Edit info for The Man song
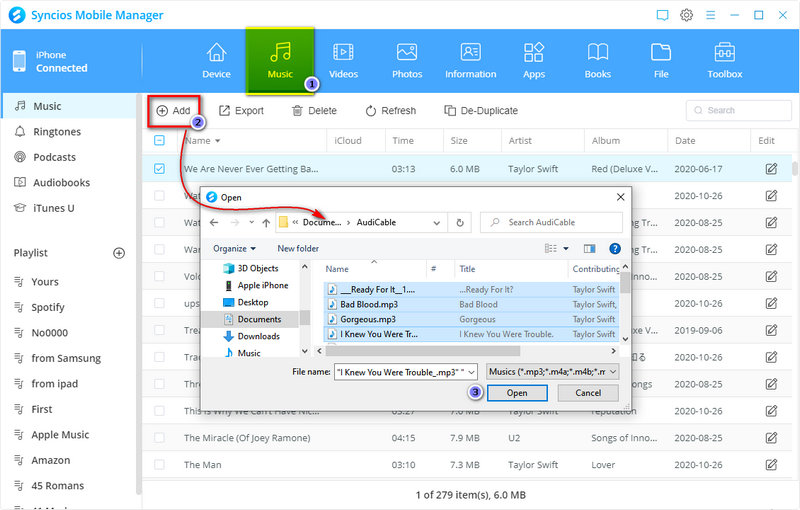 point(771,465)
